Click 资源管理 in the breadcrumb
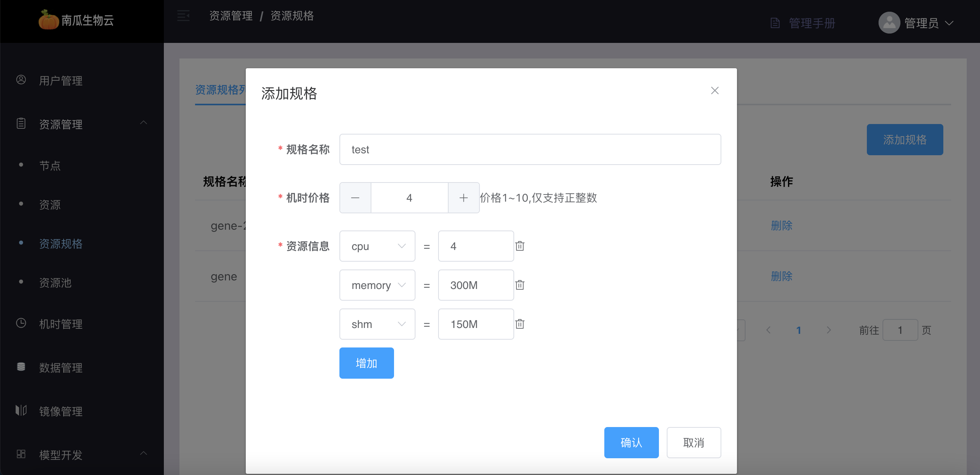Viewport: 980px width, 475px height. click(231, 16)
